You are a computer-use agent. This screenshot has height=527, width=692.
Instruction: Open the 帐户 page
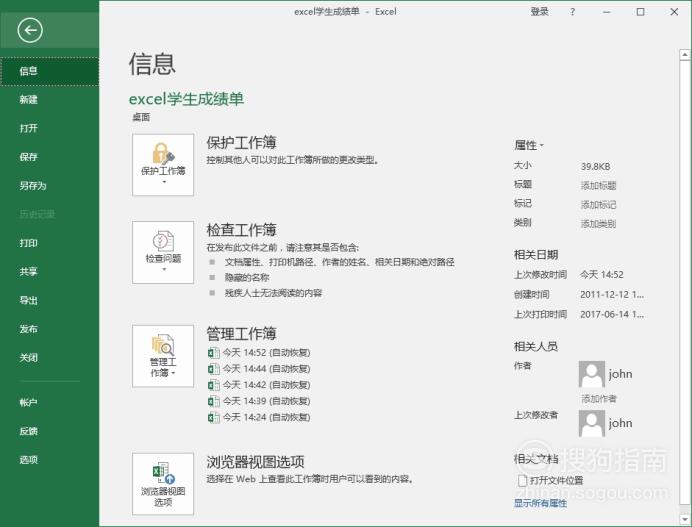[49, 403]
